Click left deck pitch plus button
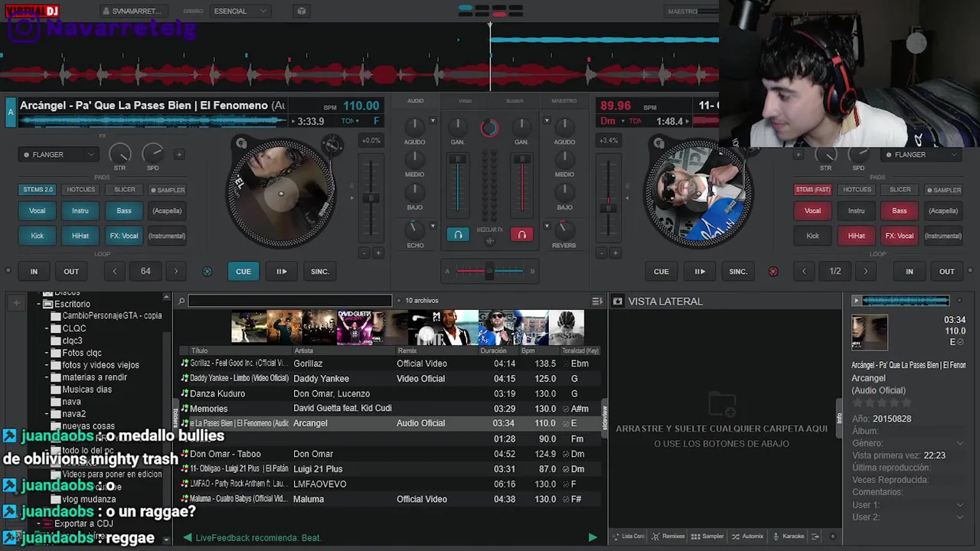The width and height of the screenshot is (980, 551). coord(377,253)
